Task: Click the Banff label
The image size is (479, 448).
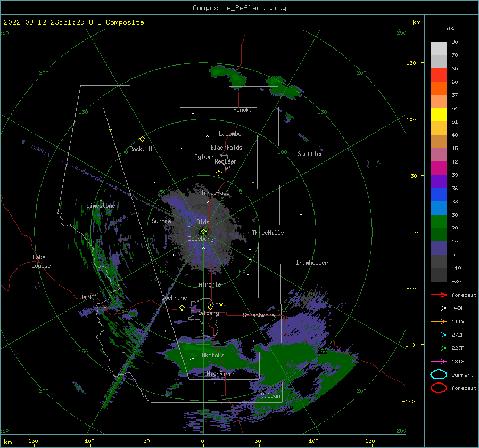Action: coord(88,297)
